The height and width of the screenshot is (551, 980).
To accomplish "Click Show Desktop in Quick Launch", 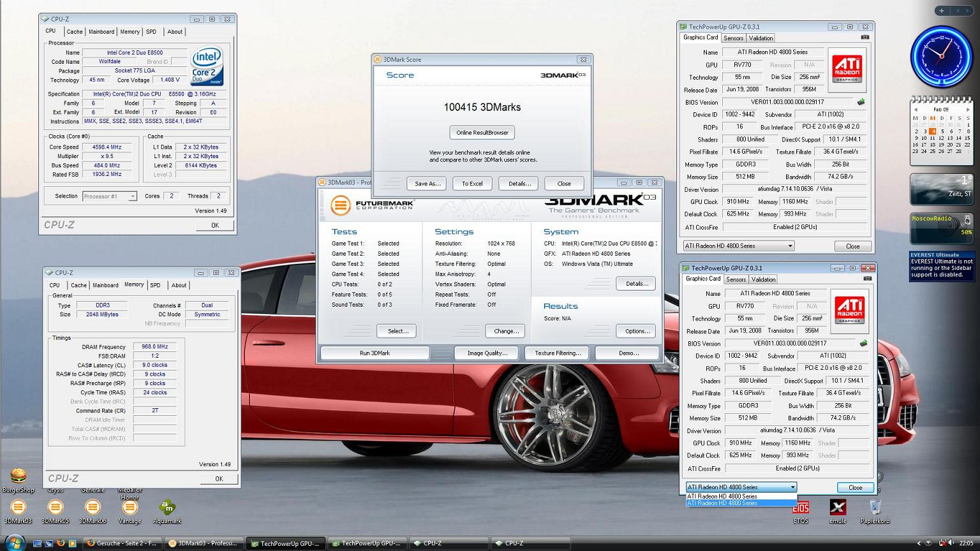I will tap(37, 543).
